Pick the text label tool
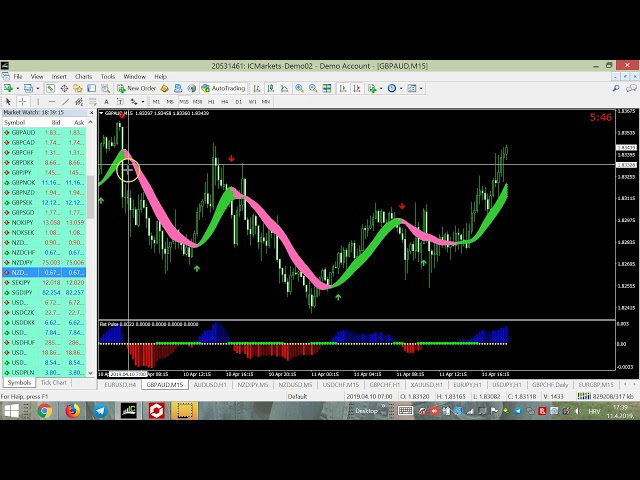Image resolution: width=640 pixels, height=480 pixels. tap(103, 101)
